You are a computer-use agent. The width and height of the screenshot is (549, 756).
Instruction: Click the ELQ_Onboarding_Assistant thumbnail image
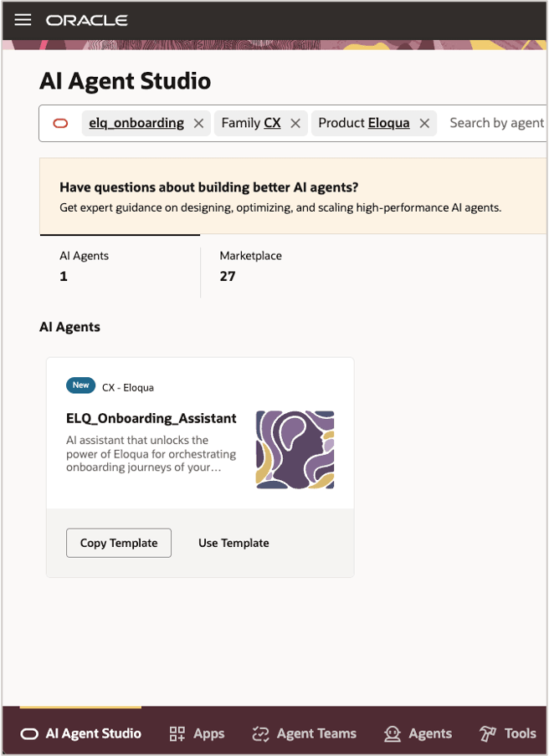pyautogui.click(x=295, y=449)
